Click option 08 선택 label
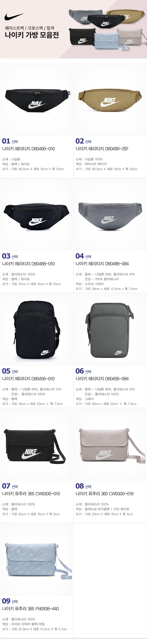Image resolution: width=147 pixels, height=644 pixels. (x=83, y=486)
